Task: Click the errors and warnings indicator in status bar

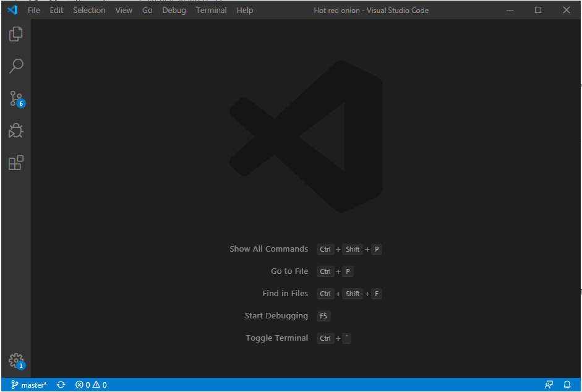Action: pos(90,385)
